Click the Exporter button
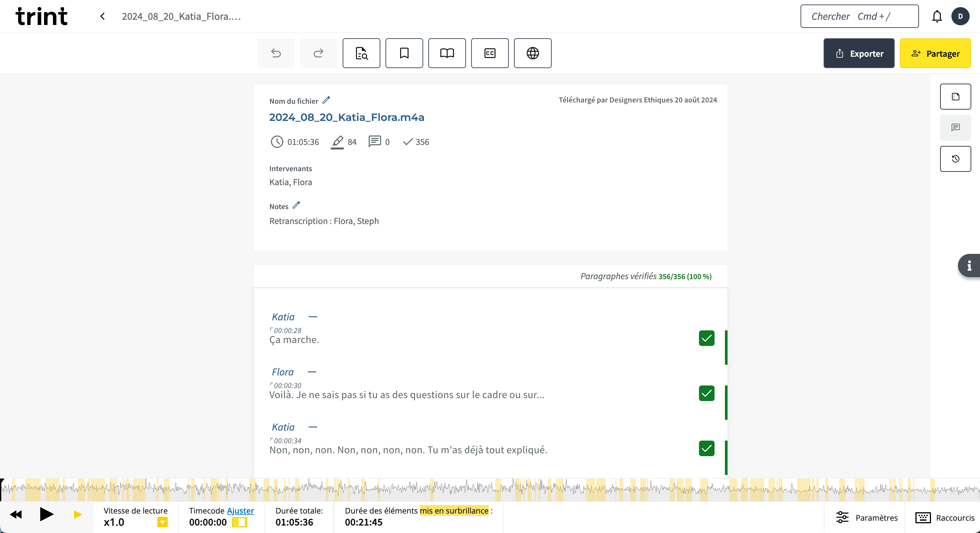Viewport: 980px width, 533px height. [x=859, y=53]
